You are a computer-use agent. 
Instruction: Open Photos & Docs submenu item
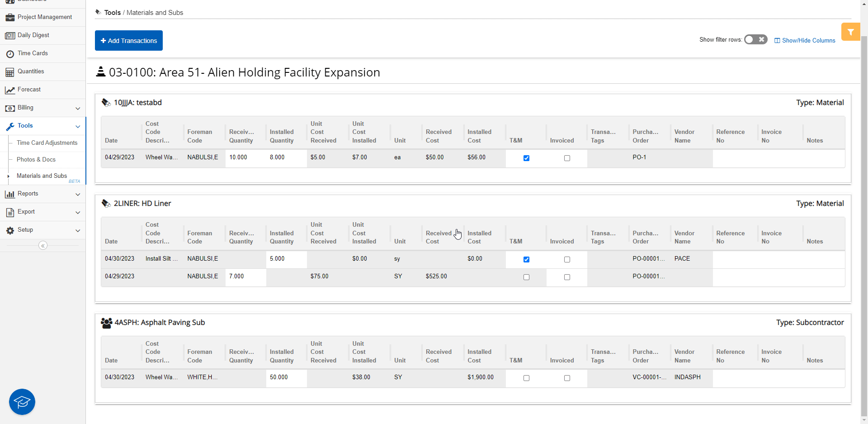click(36, 160)
